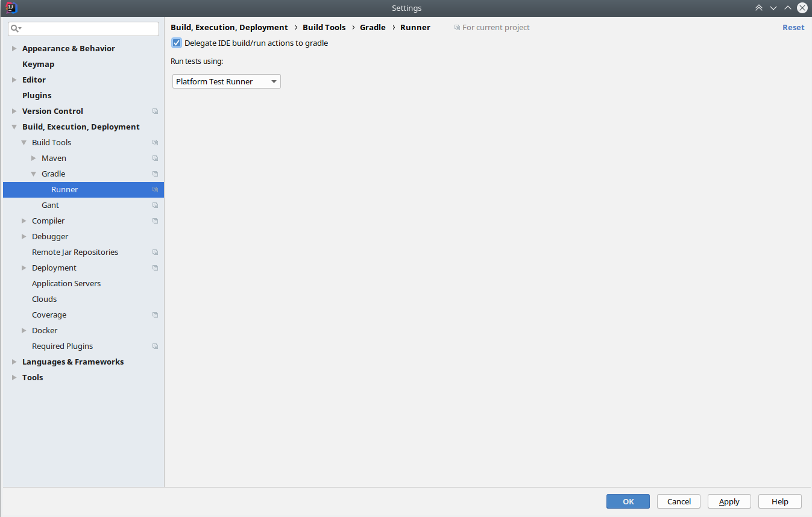
Task: Click project-level icon next to Gradle
Action: (155, 174)
